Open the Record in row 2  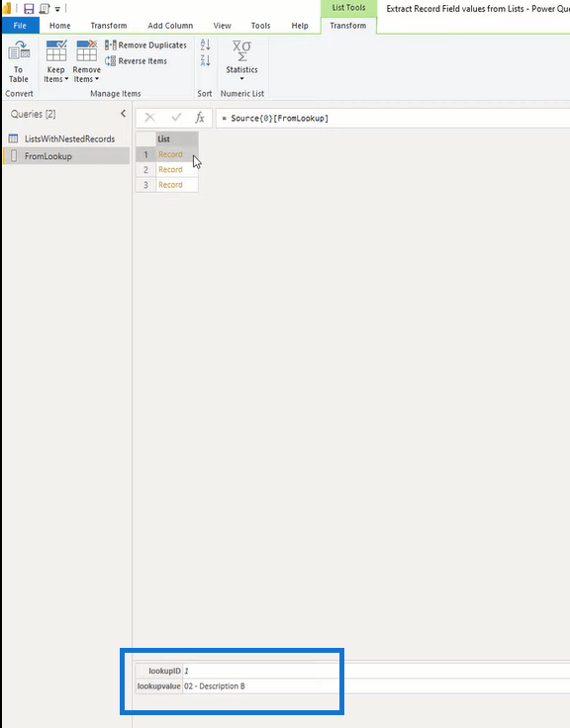tap(170, 169)
